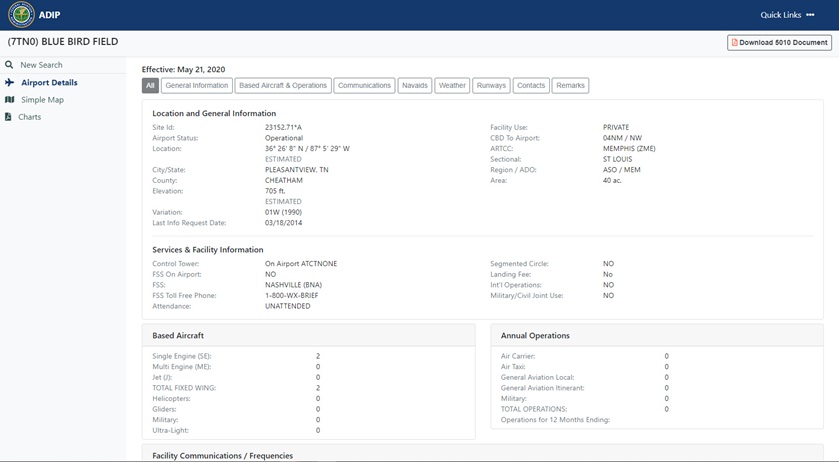Click PLEASANTVIEW, TN city value
The width and height of the screenshot is (839, 462).
click(297, 170)
